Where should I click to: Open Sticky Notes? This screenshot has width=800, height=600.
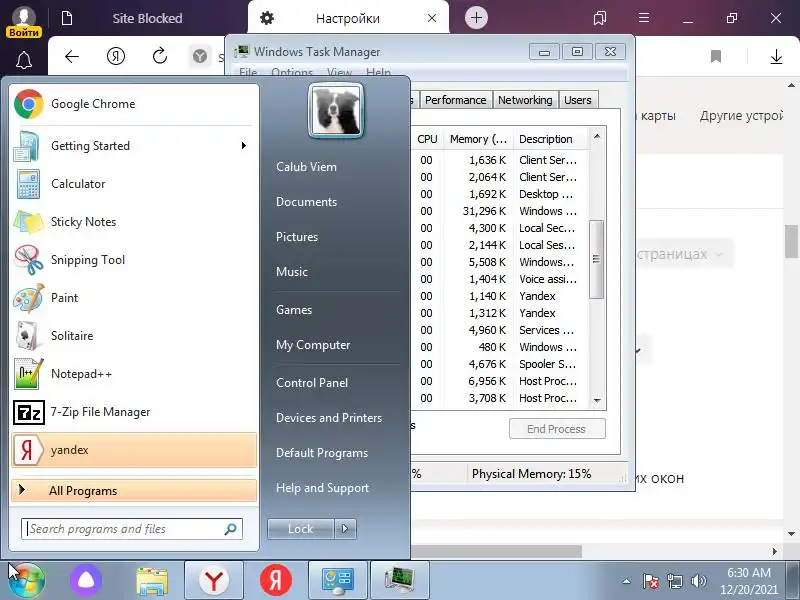pyautogui.click(x=133, y=222)
